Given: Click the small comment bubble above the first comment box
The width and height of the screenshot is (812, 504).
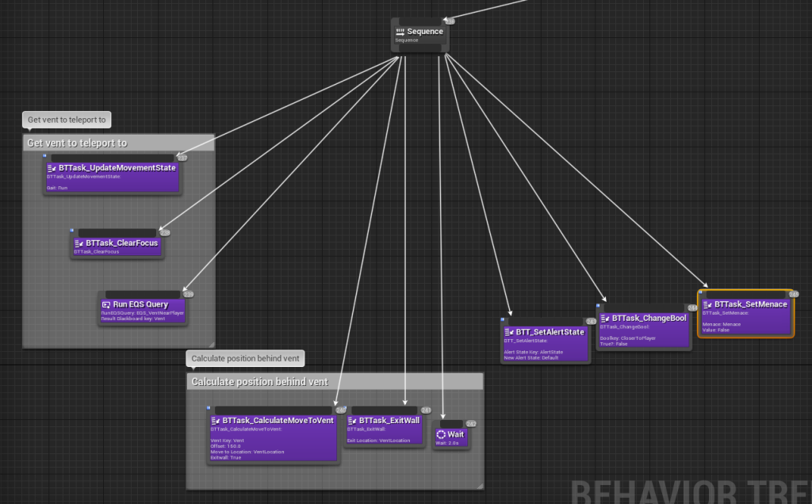Looking at the screenshot, I should click(67, 120).
